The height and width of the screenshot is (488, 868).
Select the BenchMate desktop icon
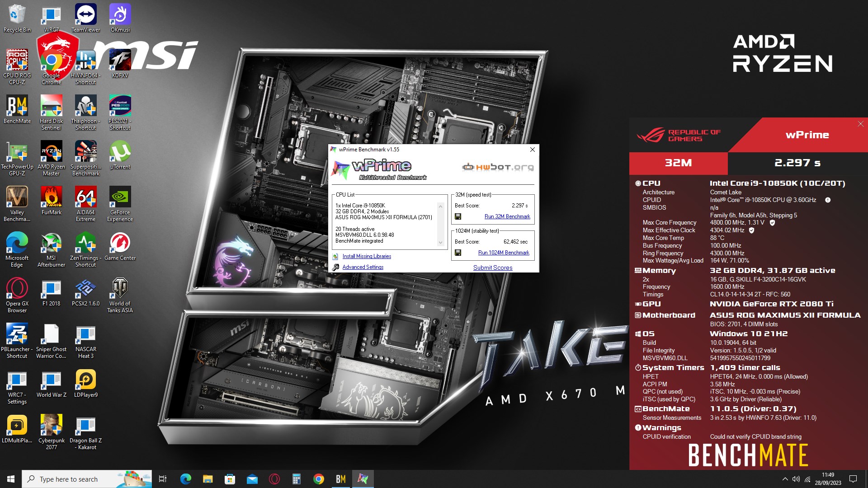(17, 109)
